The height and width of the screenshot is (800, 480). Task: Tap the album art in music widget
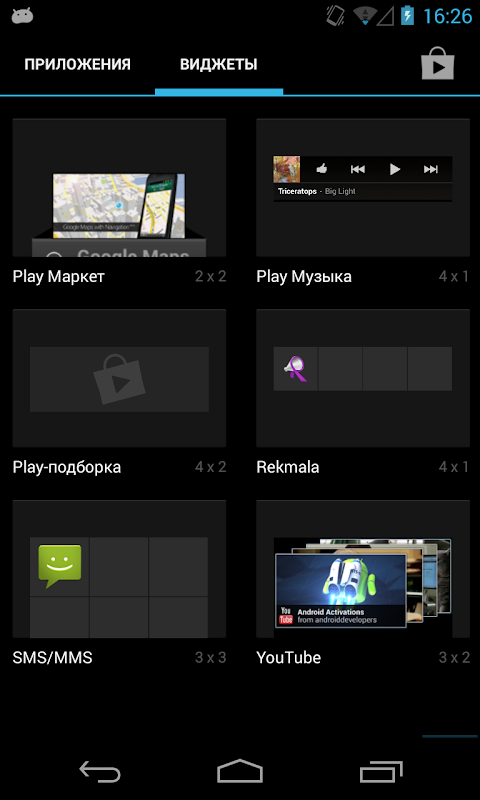pyautogui.click(x=287, y=169)
